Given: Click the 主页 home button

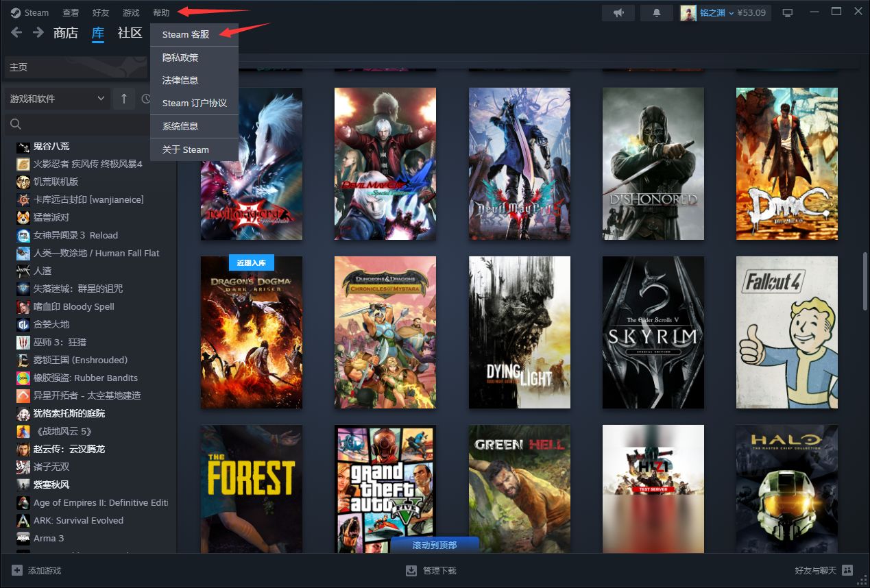Looking at the screenshot, I should [x=75, y=67].
